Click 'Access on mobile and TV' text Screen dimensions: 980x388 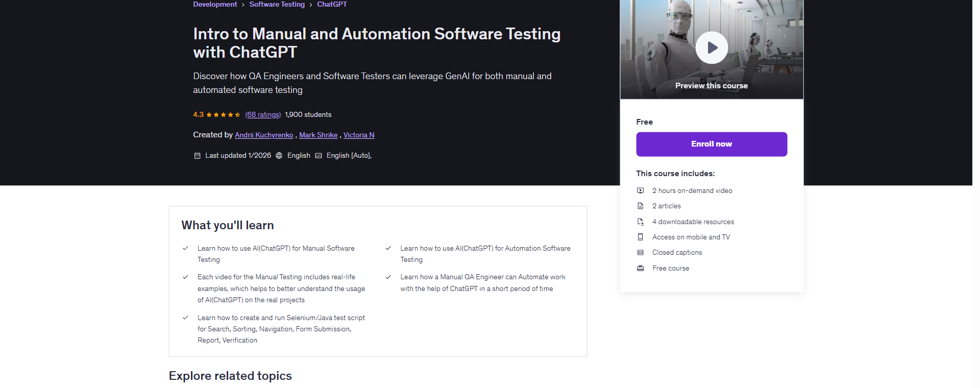691,237
